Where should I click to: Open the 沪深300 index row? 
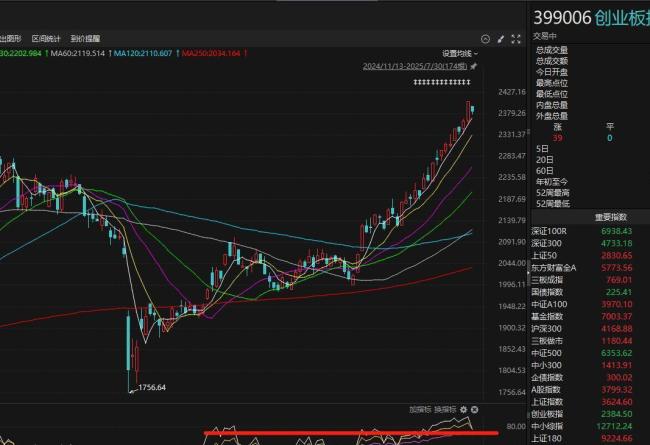point(590,328)
